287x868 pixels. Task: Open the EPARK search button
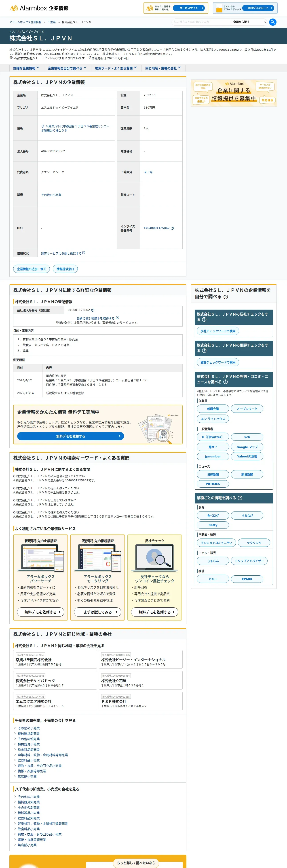coord(247,579)
